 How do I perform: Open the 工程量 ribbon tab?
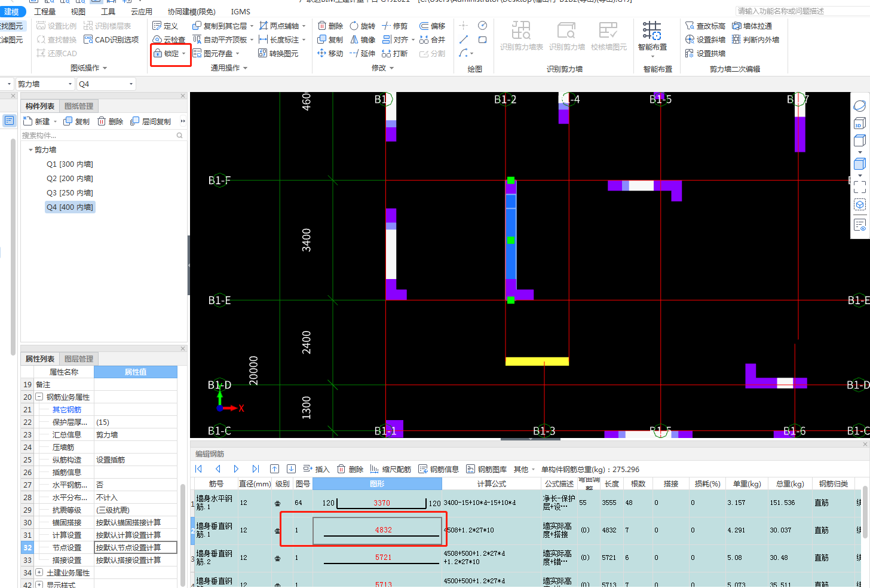click(45, 11)
